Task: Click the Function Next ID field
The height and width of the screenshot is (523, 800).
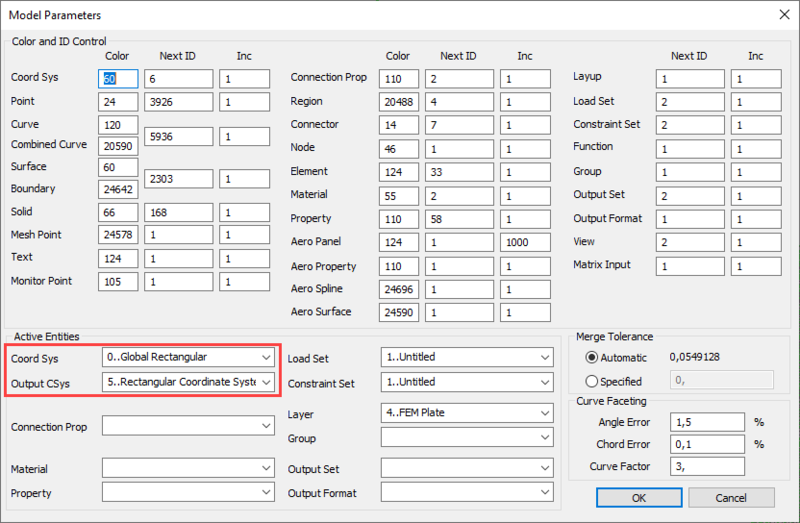Action: (690, 149)
